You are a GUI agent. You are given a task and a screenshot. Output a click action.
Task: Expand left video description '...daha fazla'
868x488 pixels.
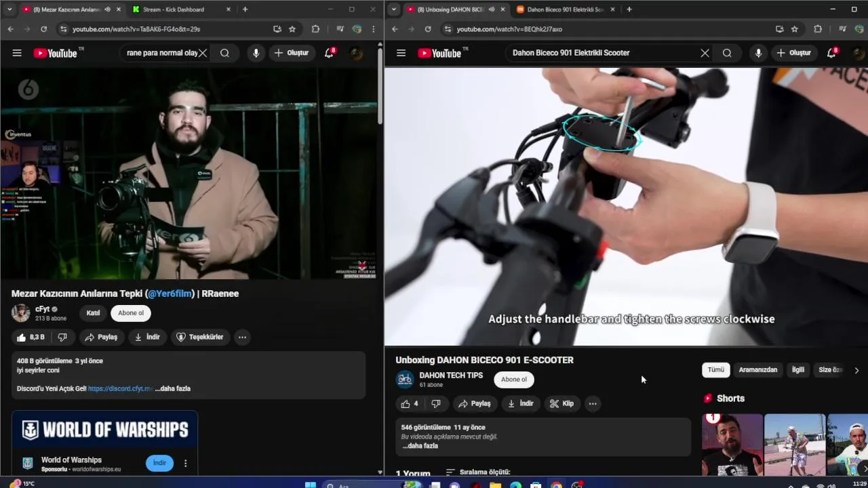coord(173,388)
